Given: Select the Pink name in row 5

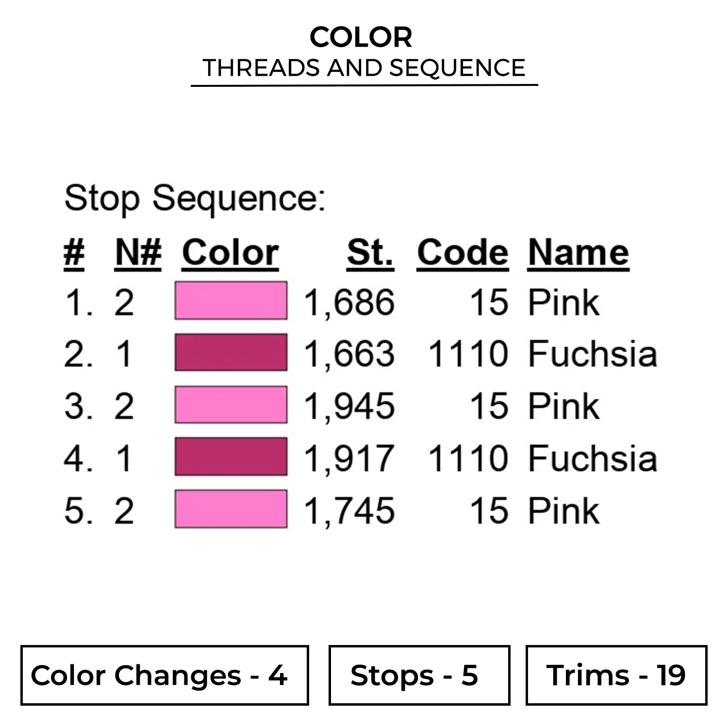Looking at the screenshot, I should 563,511.
